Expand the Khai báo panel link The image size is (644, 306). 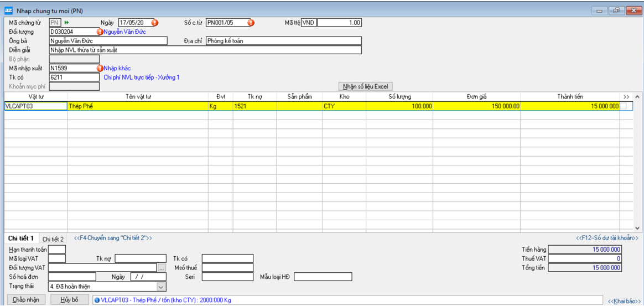click(x=624, y=300)
